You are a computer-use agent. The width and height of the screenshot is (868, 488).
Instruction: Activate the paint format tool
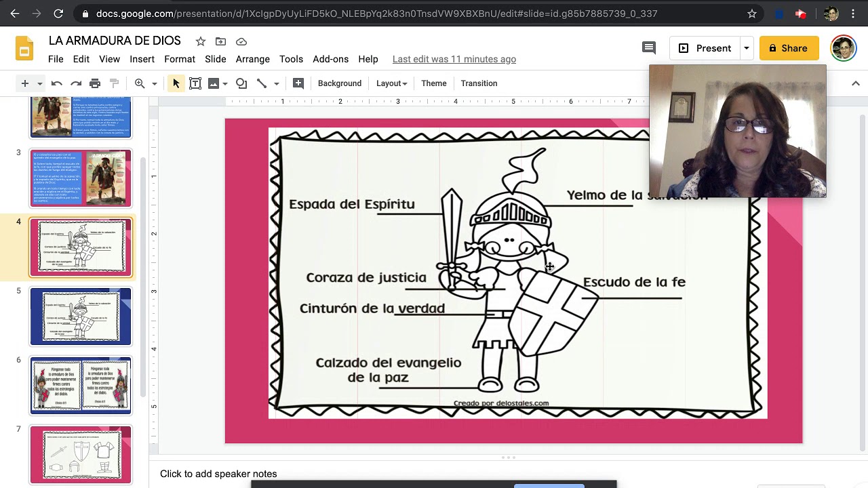(x=114, y=83)
